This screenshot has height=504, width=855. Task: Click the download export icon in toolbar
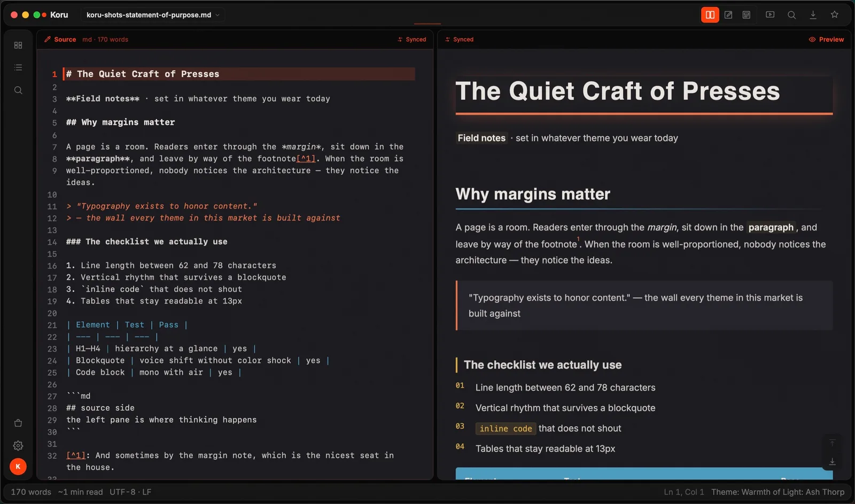point(813,15)
